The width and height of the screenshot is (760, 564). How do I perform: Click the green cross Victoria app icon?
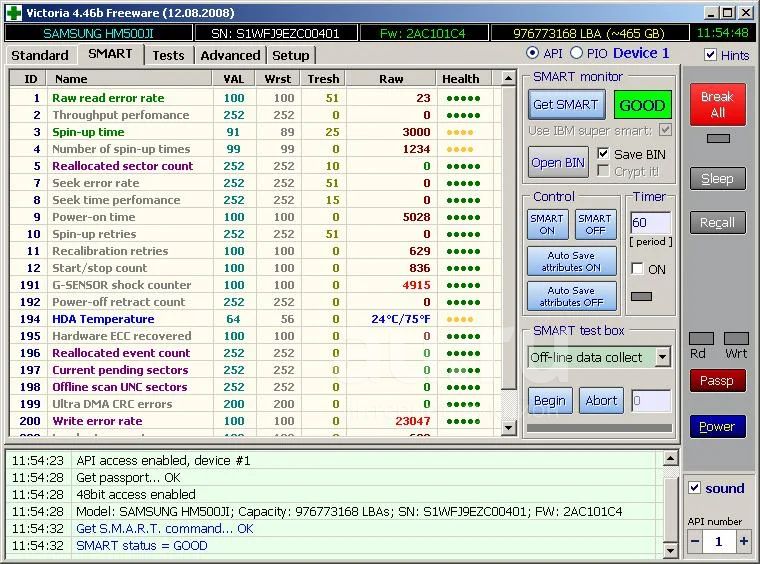coord(14,13)
